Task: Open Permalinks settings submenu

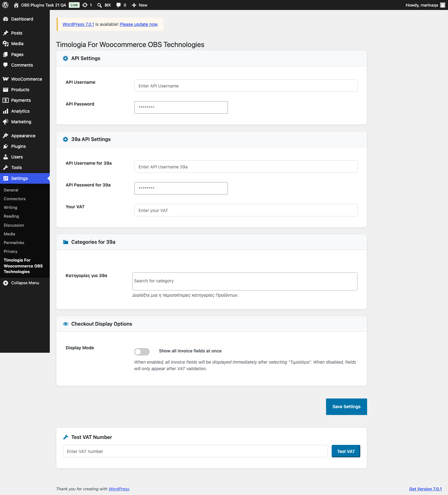Action: coord(14,243)
